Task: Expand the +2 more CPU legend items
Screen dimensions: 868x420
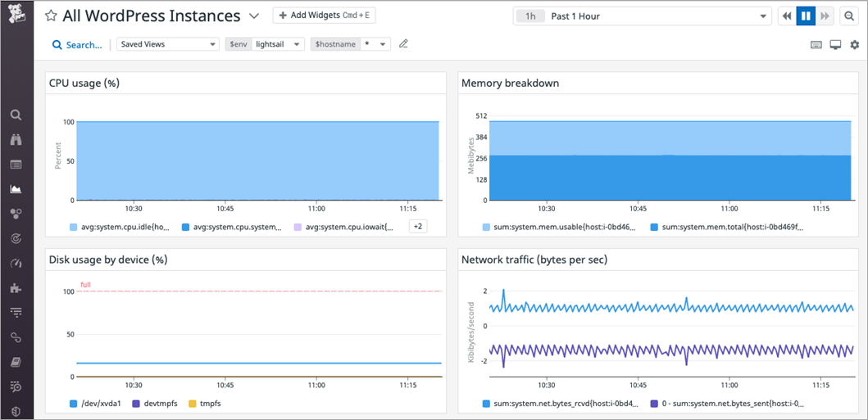Action: (x=418, y=227)
